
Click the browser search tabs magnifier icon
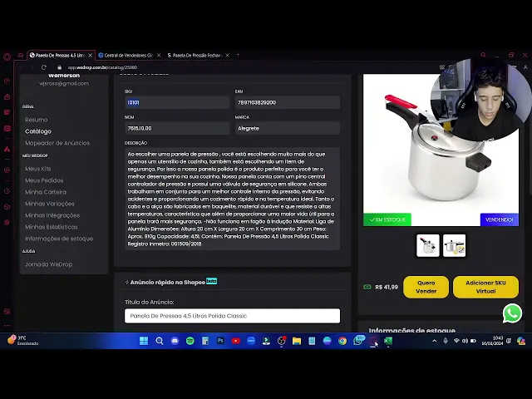483,55
